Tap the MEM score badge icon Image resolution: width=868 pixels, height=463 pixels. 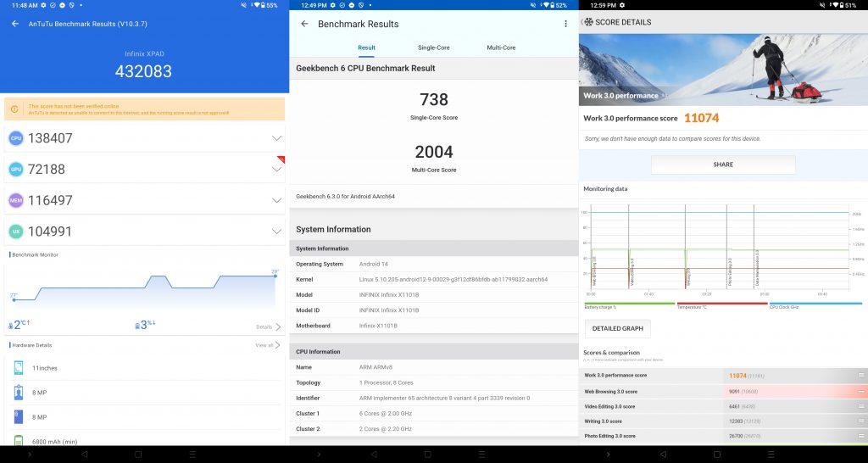point(16,200)
